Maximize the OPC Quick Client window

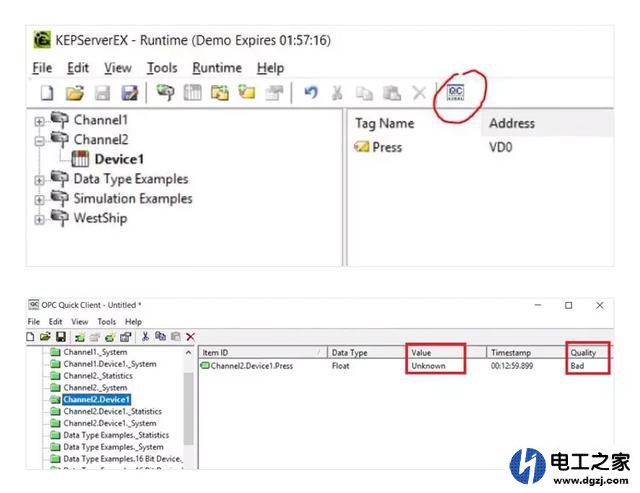pos(569,305)
